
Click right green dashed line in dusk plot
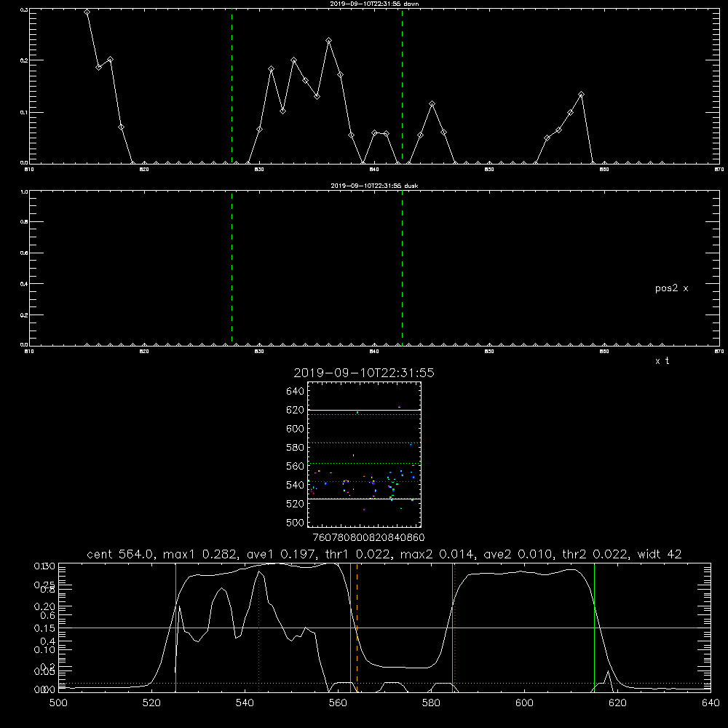click(402, 268)
